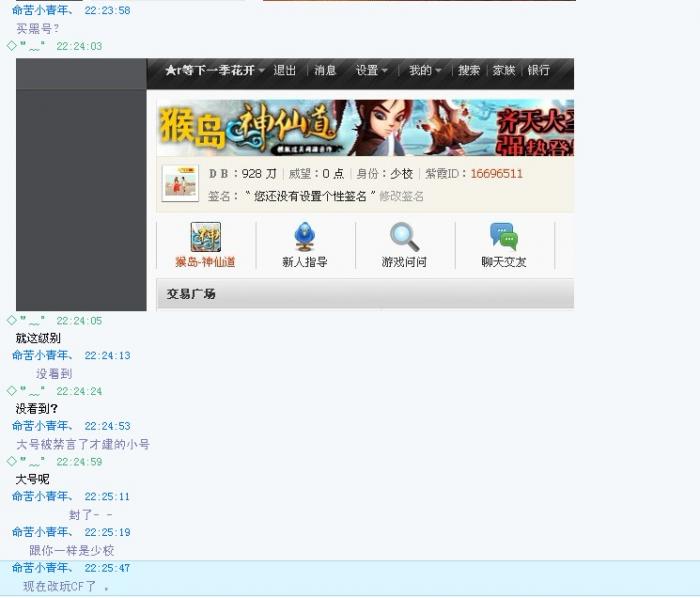Open 搜索 in the top navigation bar
700x598 pixels.
[x=469, y=71]
